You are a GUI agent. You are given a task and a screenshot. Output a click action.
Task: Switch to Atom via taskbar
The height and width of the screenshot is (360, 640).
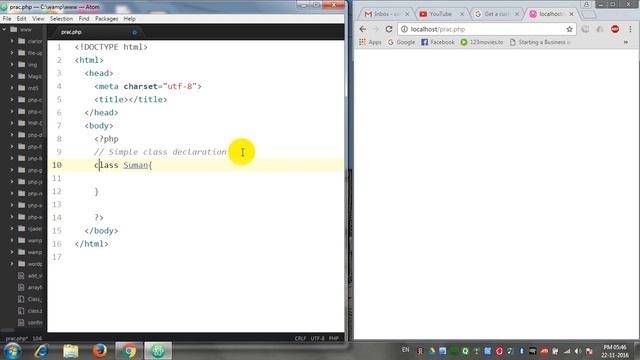[158, 351]
